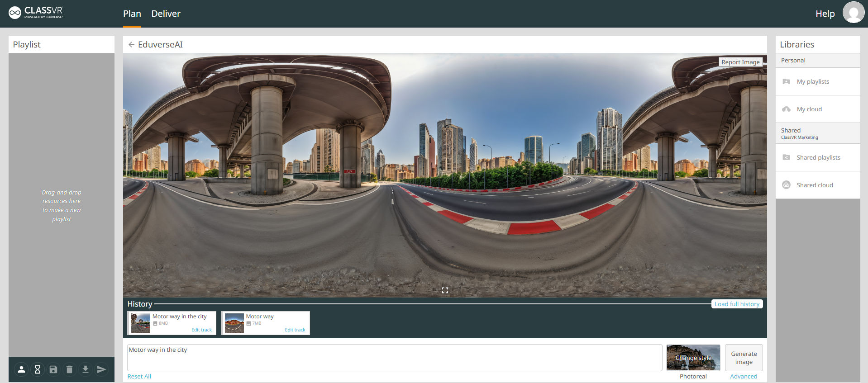This screenshot has width=868, height=383.
Task: Click the person icon in playlist toolbar
Action: pos(21,369)
